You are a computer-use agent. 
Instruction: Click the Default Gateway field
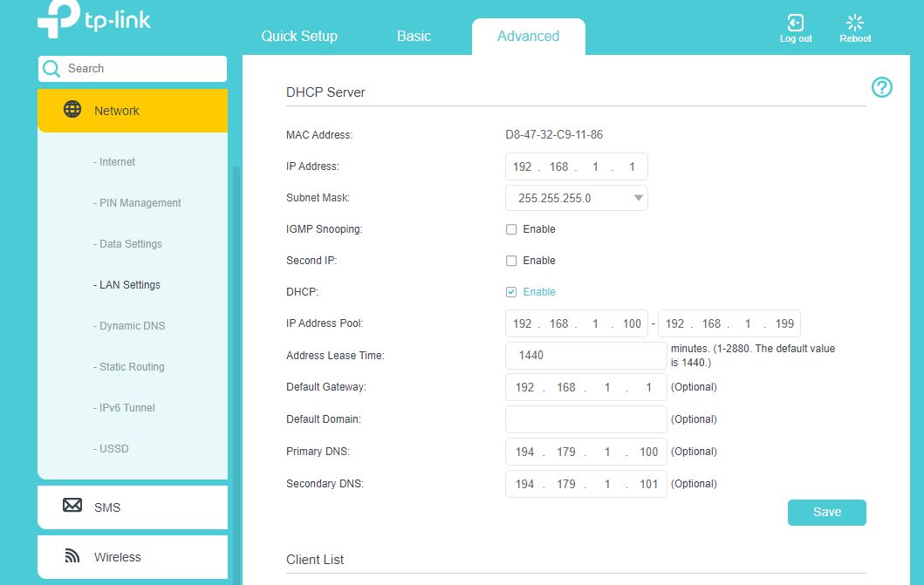(x=585, y=387)
